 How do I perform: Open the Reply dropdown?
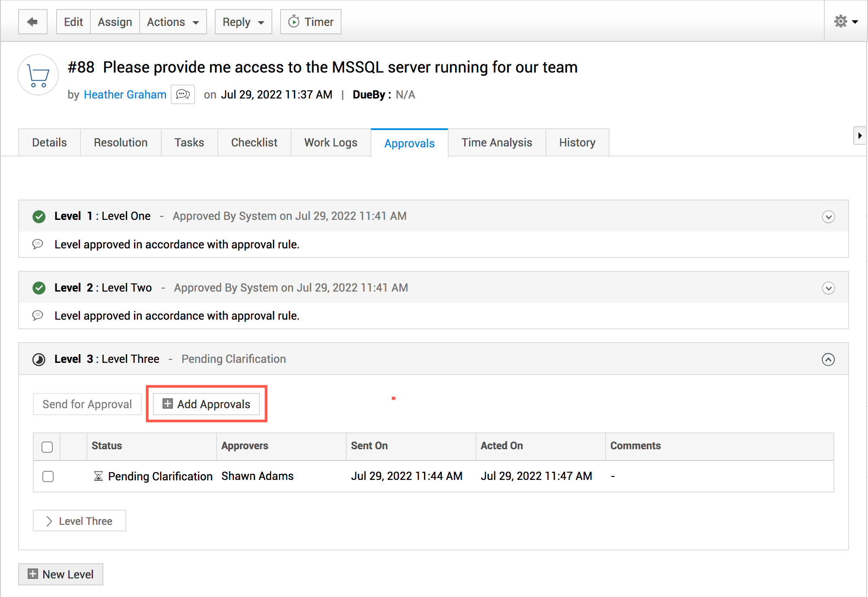pos(243,22)
